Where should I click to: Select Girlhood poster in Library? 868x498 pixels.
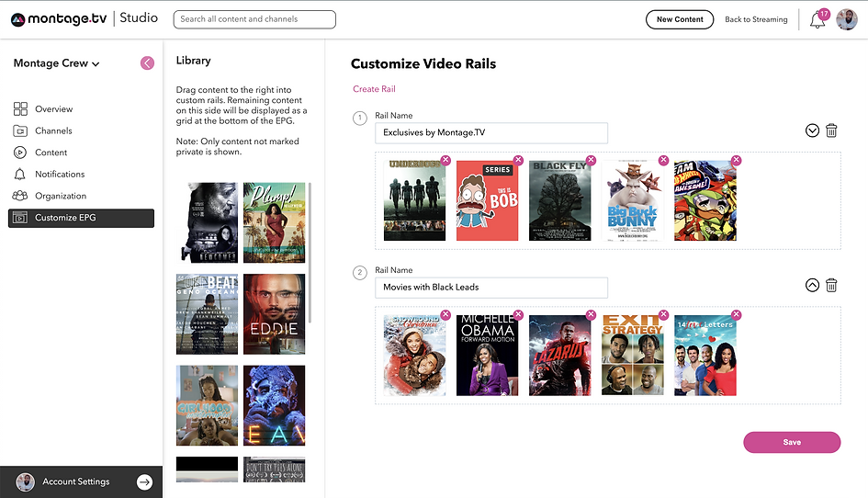tap(207, 405)
